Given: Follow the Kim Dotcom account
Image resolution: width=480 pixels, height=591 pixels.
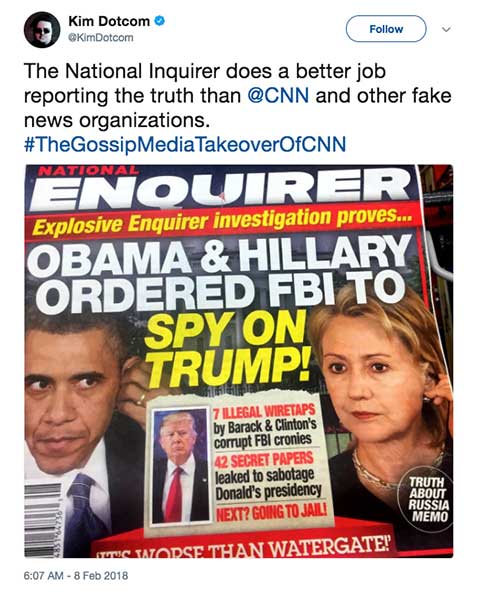Looking at the screenshot, I should click(x=386, y=29).
